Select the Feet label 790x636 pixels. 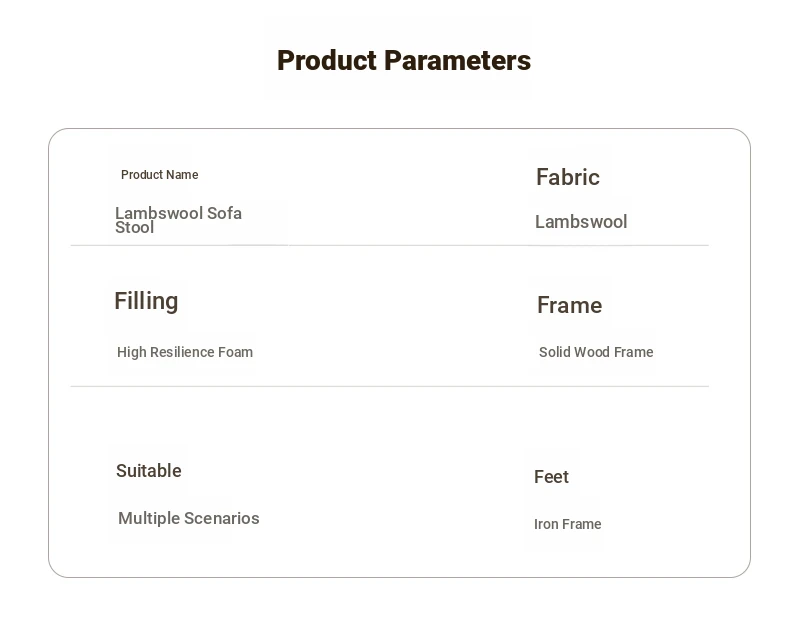click(x=551, y=477)
